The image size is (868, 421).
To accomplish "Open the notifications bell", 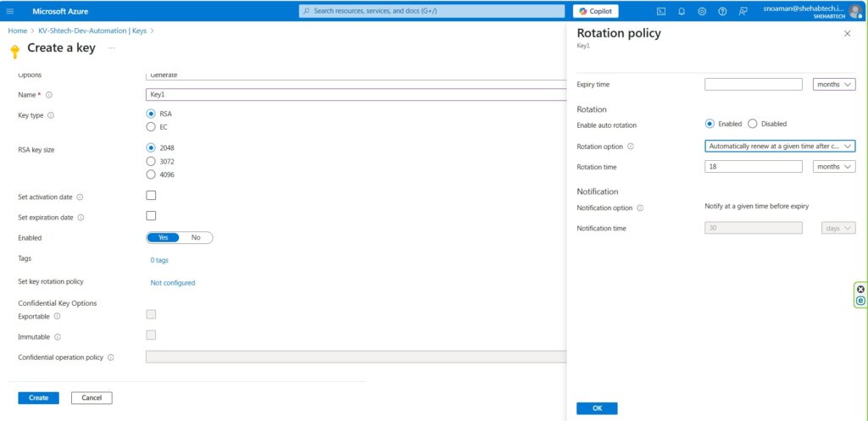I will coord(682,11).
